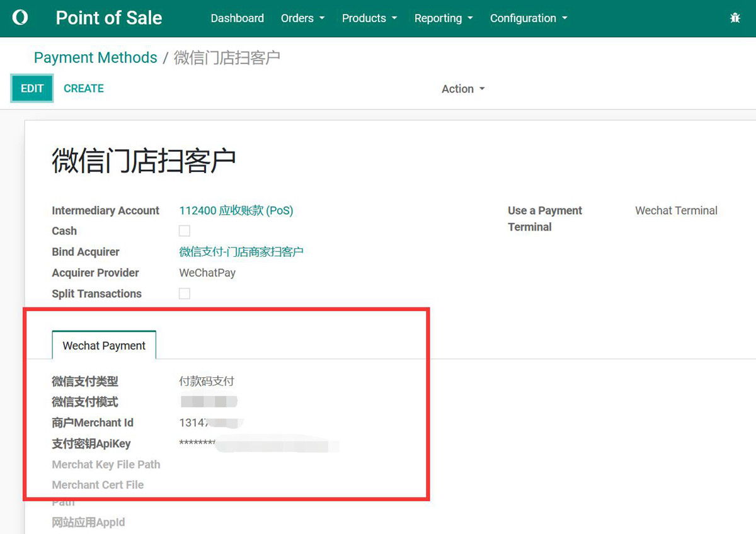Viewport: 756px width, 534px height.
Task: Click the 微信支付模式 label
Action: [x=85, y=402]
